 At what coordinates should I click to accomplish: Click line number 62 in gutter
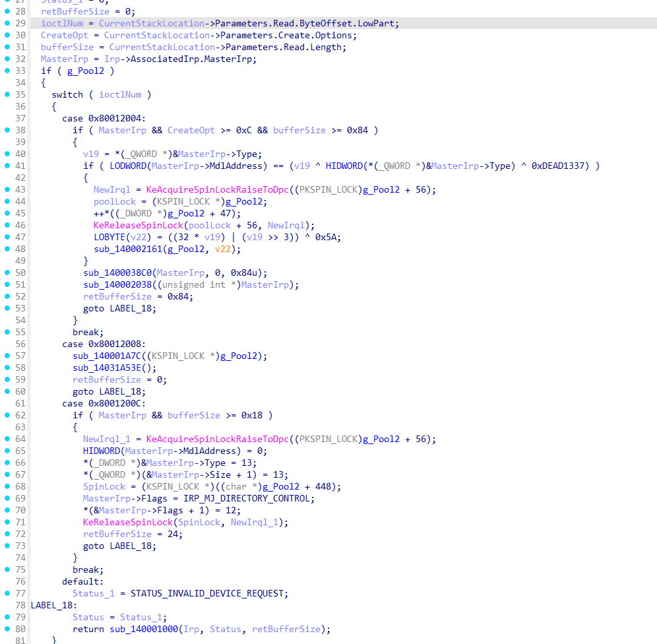point(20,415)
